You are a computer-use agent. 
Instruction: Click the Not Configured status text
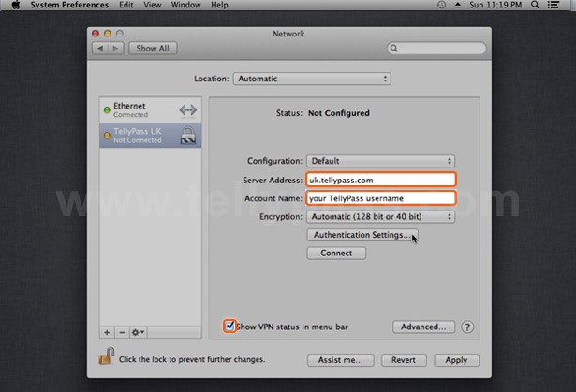point(339,113)
